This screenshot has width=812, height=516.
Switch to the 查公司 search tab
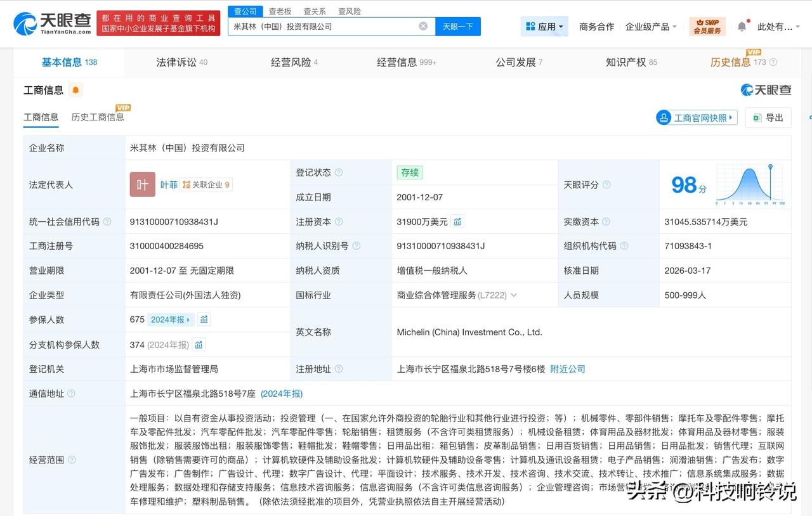246,11
